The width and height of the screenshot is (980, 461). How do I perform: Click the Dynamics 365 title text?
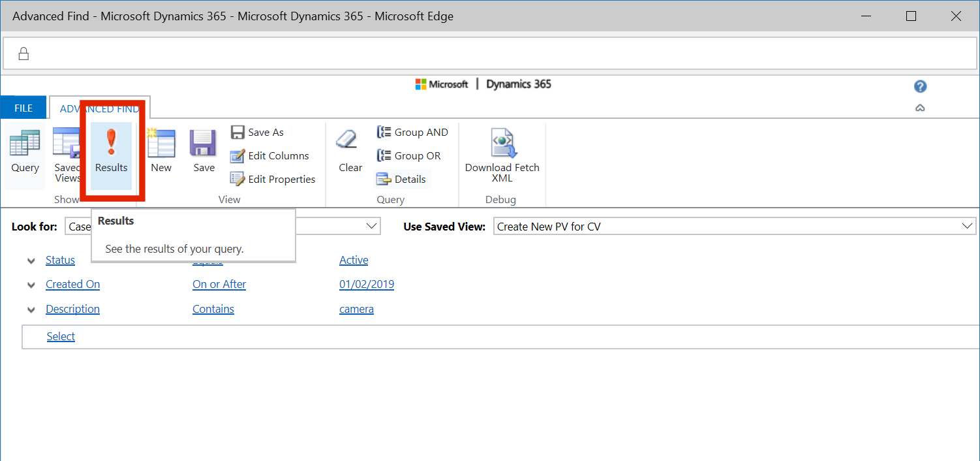pyautogui.click(x=519, y=84)
